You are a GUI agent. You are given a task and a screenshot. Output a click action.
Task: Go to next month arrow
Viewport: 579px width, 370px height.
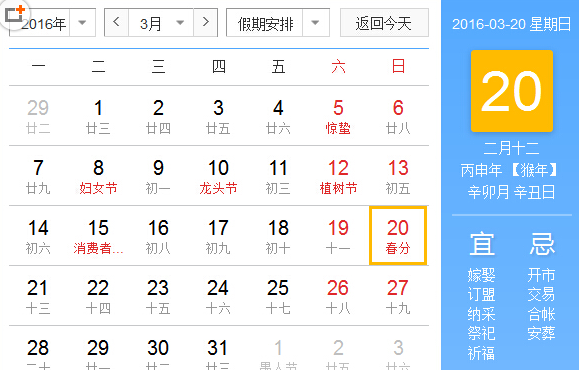click(x=206, y=23)
